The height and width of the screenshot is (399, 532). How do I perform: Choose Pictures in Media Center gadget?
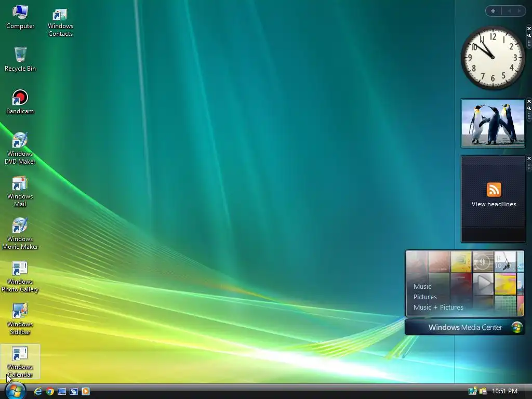[425, 297]
